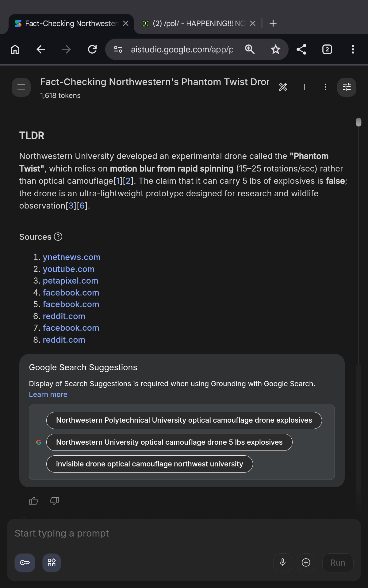Screen dimensions: 368x588
Task: Click the microphone voice input icon
Action: 283,563
